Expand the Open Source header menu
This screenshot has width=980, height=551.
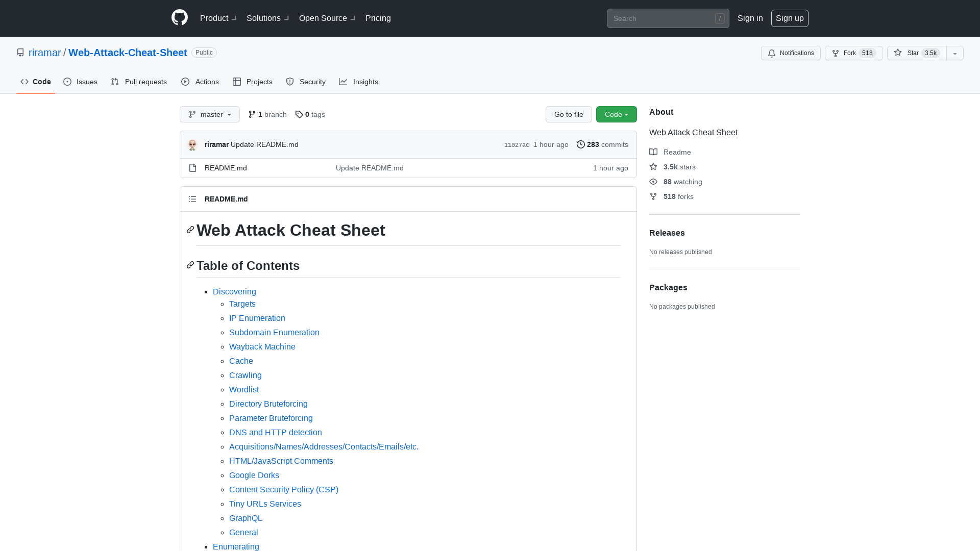(x=327, y=18)
